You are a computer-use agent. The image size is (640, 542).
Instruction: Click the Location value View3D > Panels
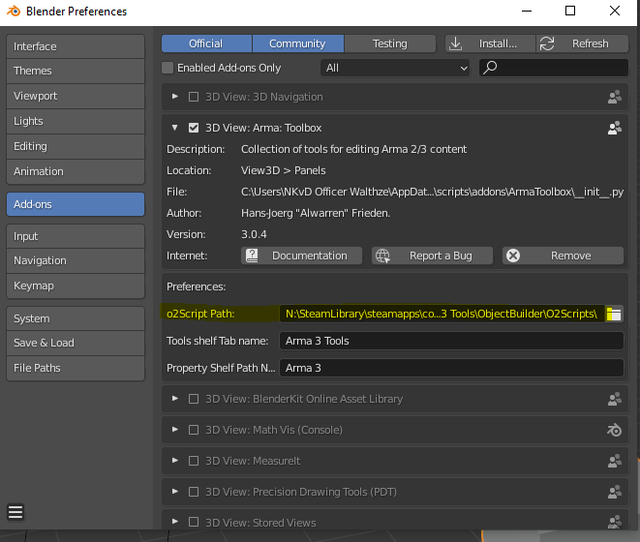pos(283,171)
